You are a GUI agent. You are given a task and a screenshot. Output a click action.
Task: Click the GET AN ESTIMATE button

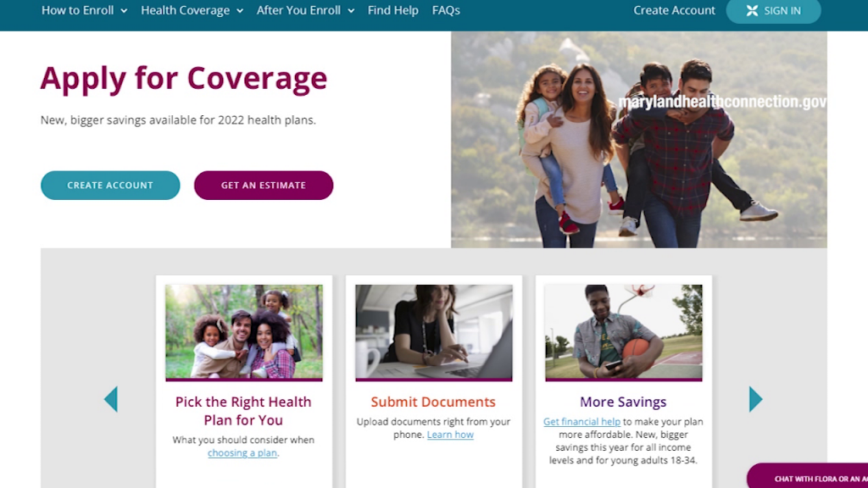point(264,186)
